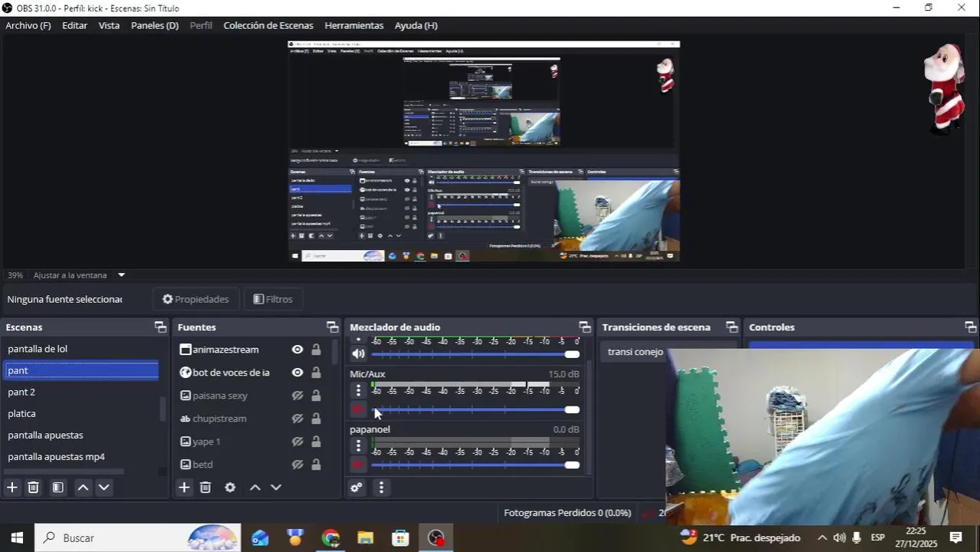Show the yape 1 source
The image size is (980, 552).
click(298, 442)
